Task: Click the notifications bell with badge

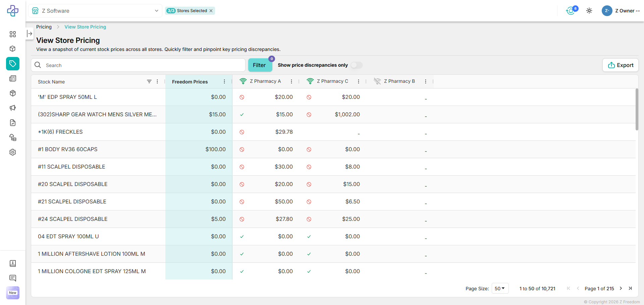Action: [571, 11]
